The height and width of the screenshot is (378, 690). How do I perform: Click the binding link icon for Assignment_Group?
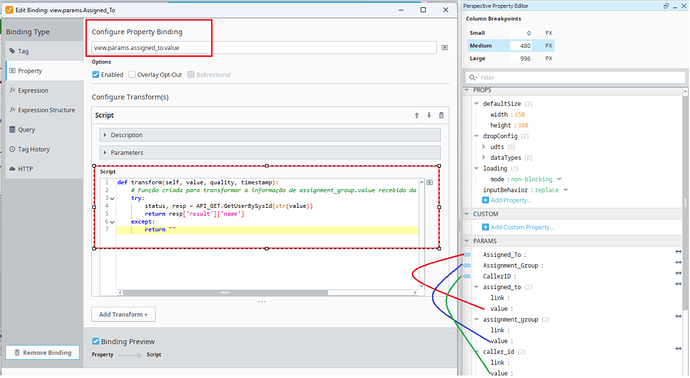(467, 265)
